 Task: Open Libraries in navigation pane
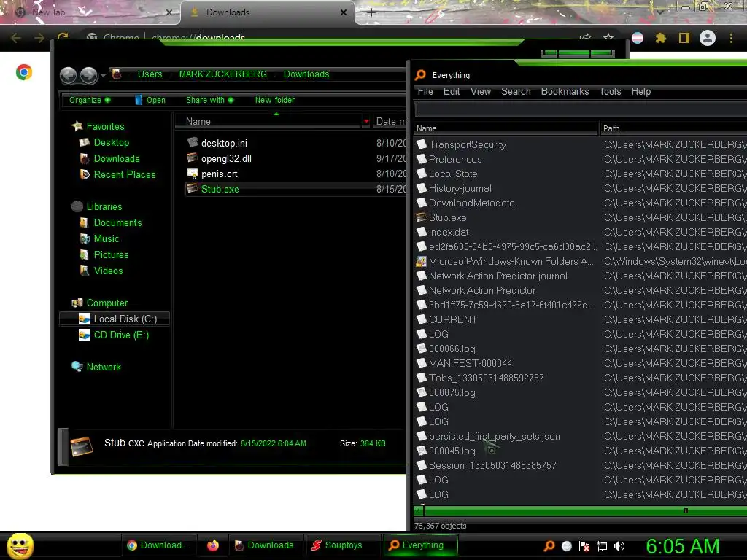(104, 206)
